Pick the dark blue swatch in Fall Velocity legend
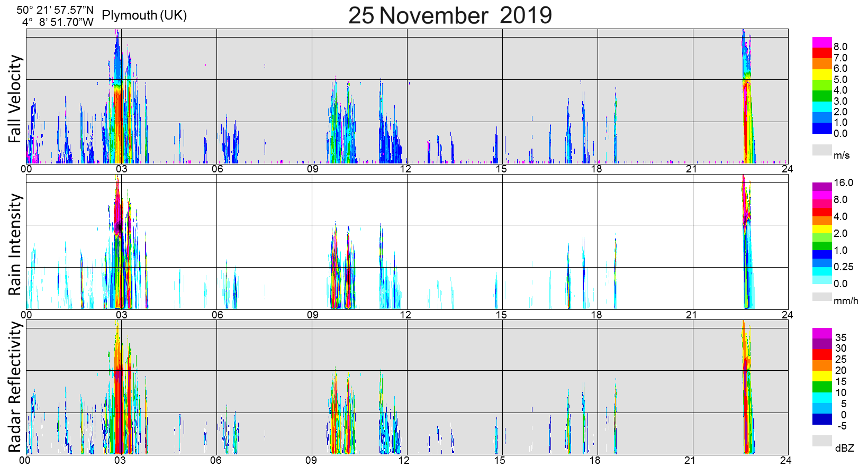 tap(822, 128)
